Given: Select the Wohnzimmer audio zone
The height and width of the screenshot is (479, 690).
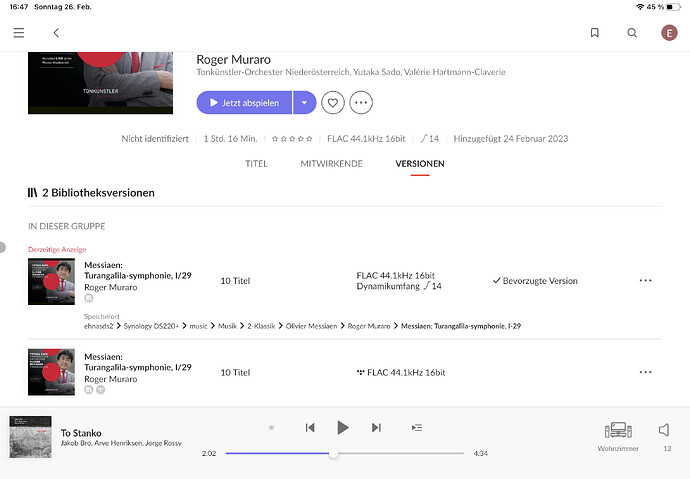Looking at the screenshot, I should click(x=618, y=436).
